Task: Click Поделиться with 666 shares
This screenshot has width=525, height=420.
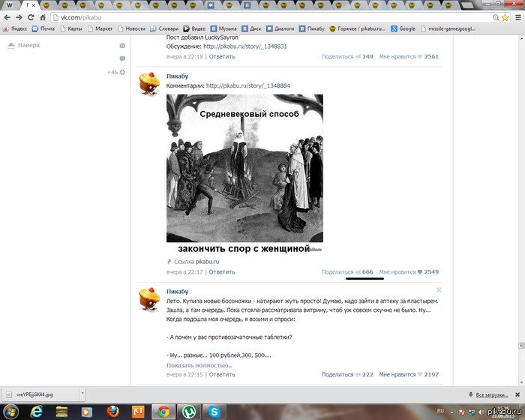Action: click(347, 272)
